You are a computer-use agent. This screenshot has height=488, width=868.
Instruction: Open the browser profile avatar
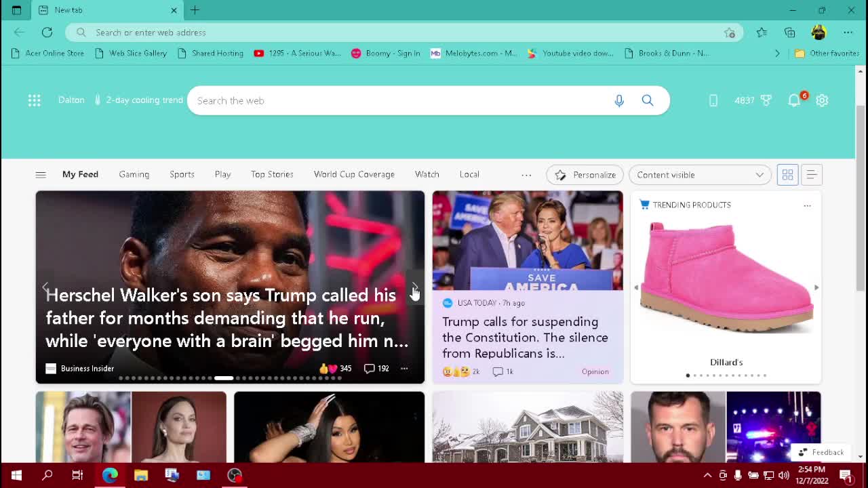pos(818,33)
